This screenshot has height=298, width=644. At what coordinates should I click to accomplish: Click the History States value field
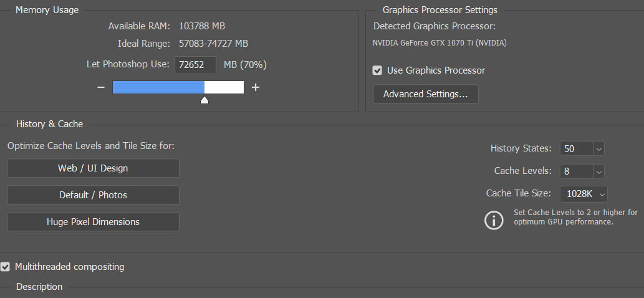pos(575,149)
